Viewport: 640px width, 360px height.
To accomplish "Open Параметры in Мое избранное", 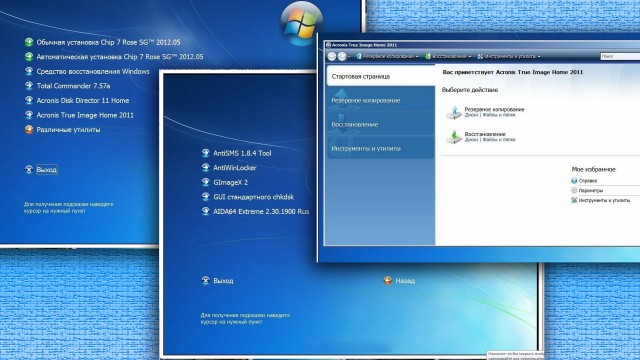I will pos(587,190).
